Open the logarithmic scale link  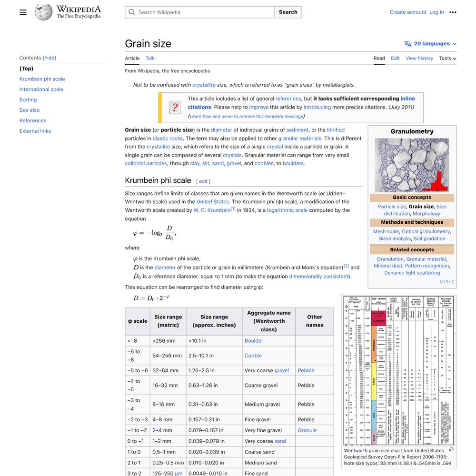point(287,210)
